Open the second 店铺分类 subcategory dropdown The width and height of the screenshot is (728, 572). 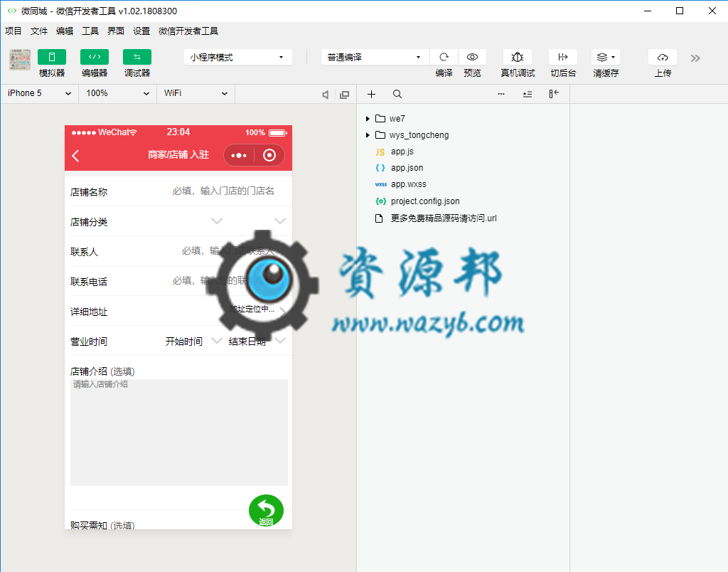click(280, 221)
